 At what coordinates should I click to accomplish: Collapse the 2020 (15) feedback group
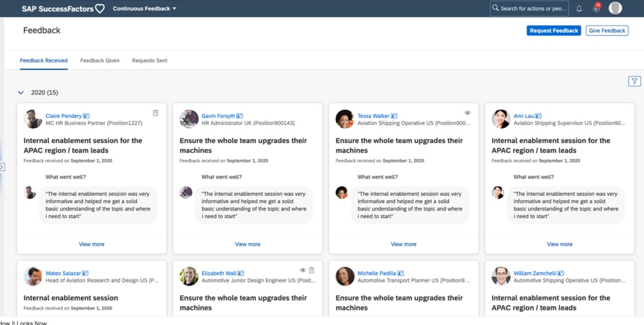click(x=21, y=93)
